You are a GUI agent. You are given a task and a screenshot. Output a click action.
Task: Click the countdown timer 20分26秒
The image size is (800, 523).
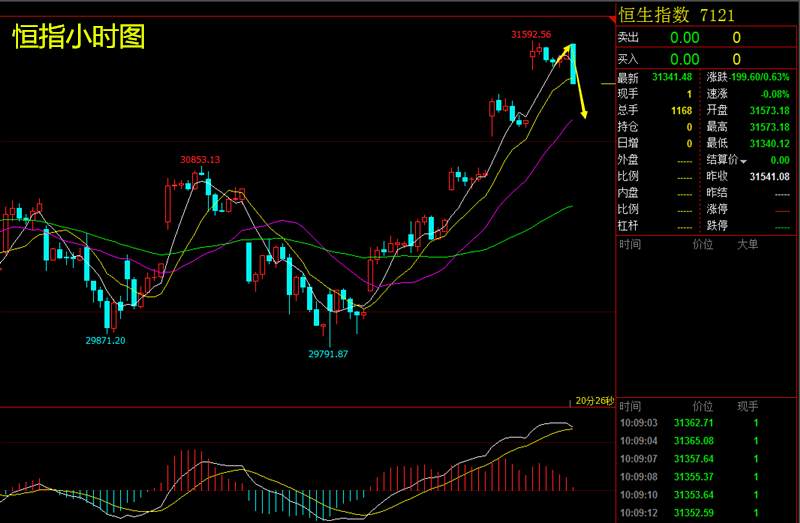[x=594, y=401]
